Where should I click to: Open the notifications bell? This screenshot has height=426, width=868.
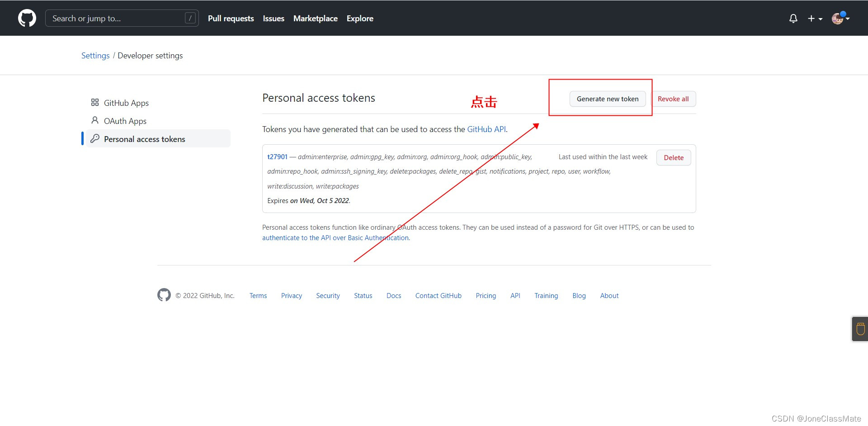793,19
